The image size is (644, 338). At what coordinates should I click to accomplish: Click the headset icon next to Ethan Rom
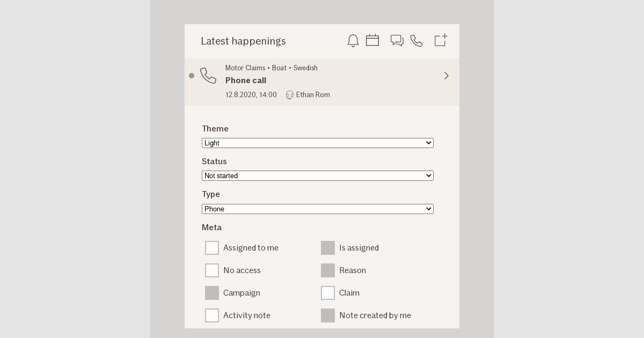tap(290, 95)
